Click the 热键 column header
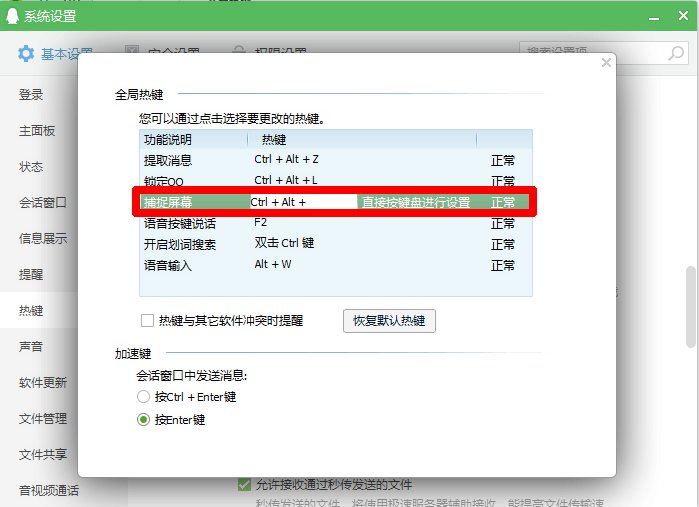Screen dimensions: 699x507 [x=274, y=140]
